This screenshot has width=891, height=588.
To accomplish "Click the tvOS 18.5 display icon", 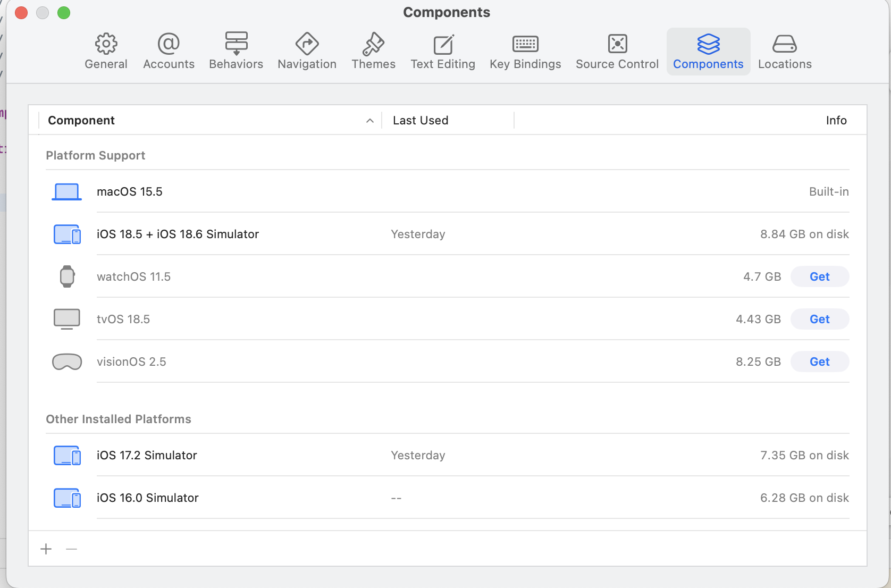I will (67, 319).
